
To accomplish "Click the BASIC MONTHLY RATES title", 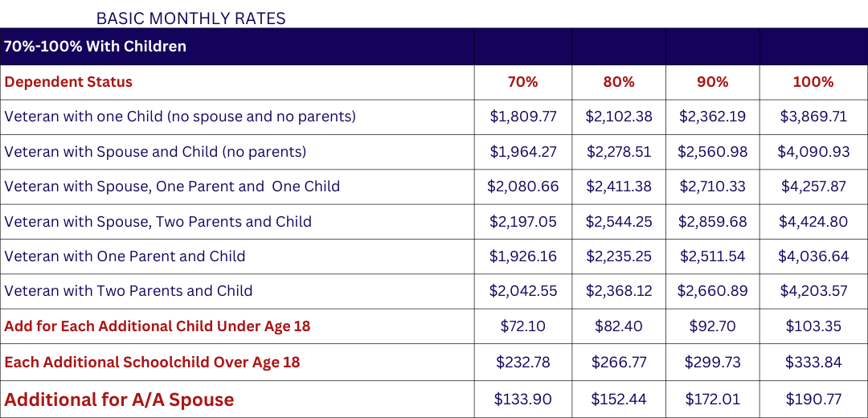I will [x=191, y=18].
